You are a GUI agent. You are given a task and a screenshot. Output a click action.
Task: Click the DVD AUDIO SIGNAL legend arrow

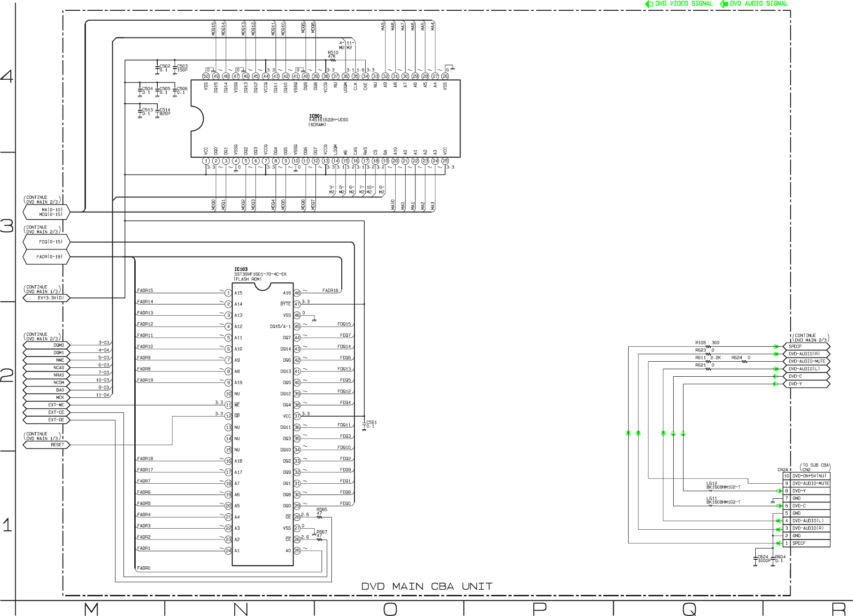click(x=724, y=4)
